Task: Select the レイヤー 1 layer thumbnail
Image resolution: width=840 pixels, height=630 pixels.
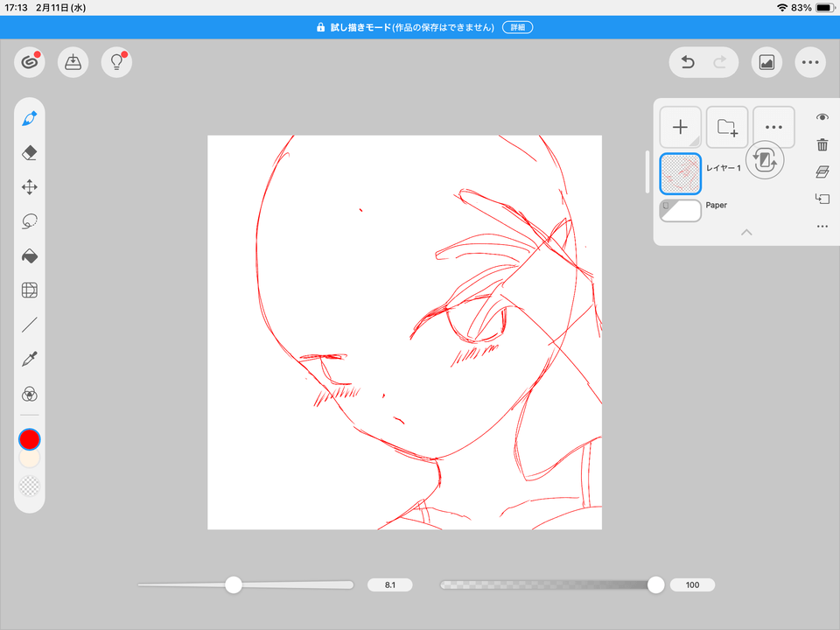Action: click(681, 173)
